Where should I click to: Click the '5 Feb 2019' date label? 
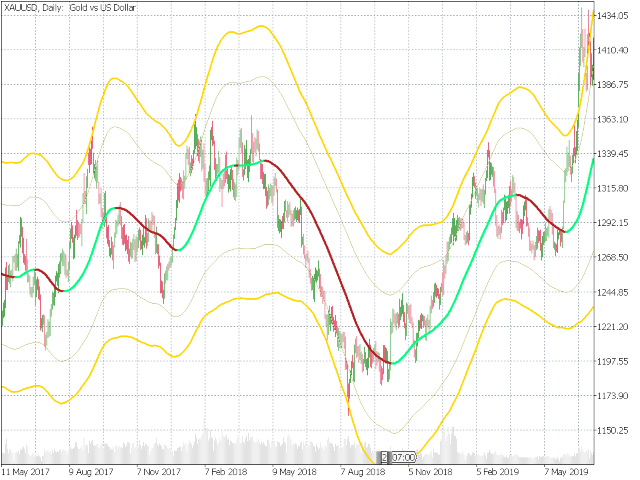click(x=498, y=472)
